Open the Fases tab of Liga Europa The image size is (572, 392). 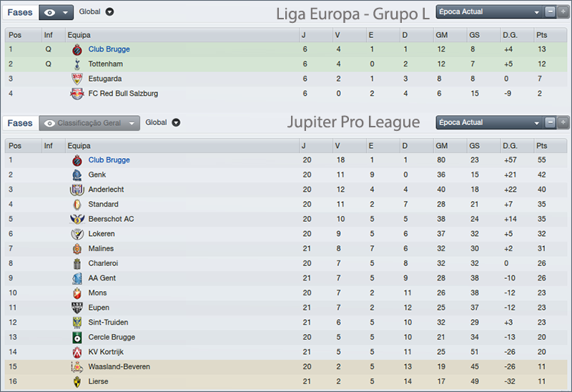(20, 12)
